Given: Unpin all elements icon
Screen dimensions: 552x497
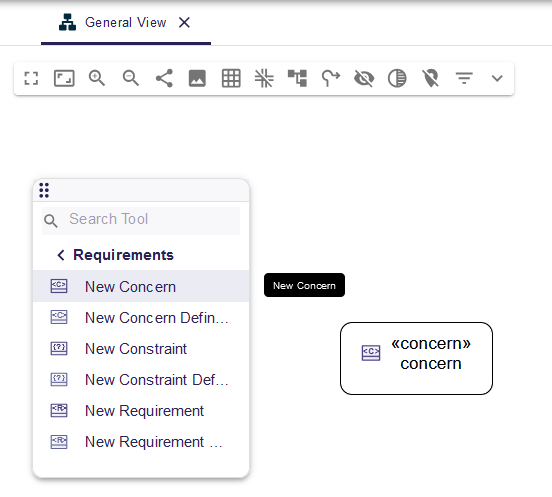Looking at the screenshot, I should coord(431,78).
